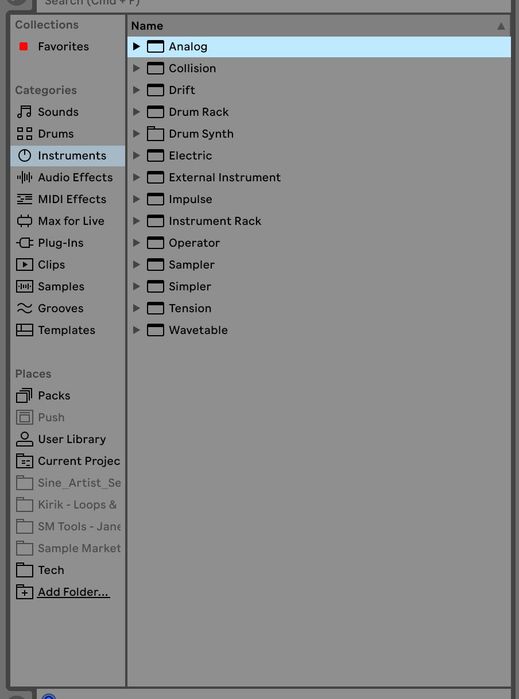Click the Add Folder plus icon

pyautogui.click(x=25, y=592)
